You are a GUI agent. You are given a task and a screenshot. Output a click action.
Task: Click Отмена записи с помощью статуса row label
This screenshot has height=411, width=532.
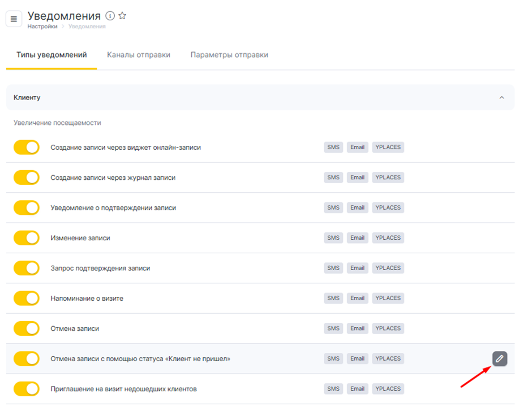[140, 359]
